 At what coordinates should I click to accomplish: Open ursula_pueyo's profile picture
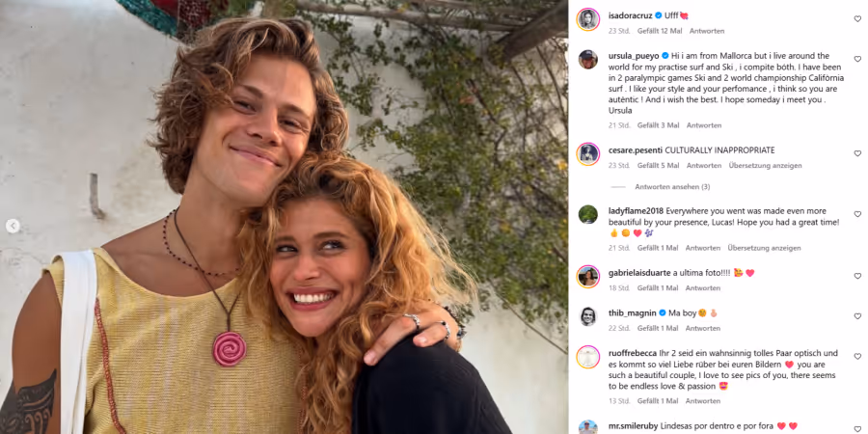coord(588,59)
